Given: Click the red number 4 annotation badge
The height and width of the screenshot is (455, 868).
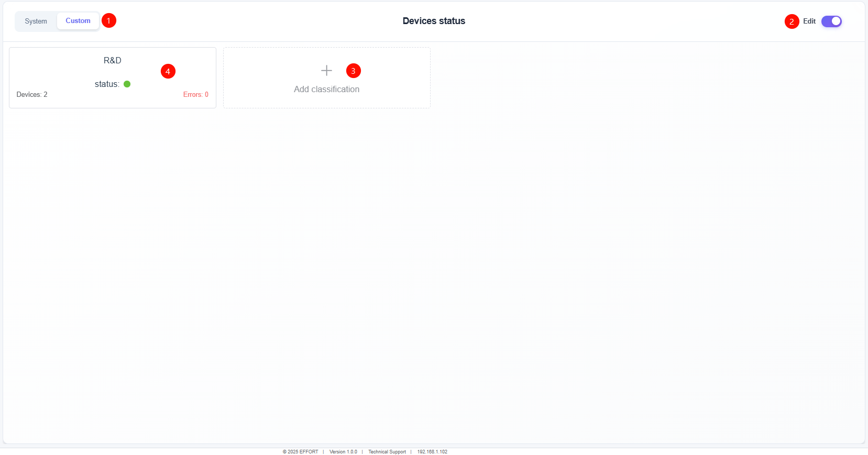Looking at the screenshot, I should point(168,71).
